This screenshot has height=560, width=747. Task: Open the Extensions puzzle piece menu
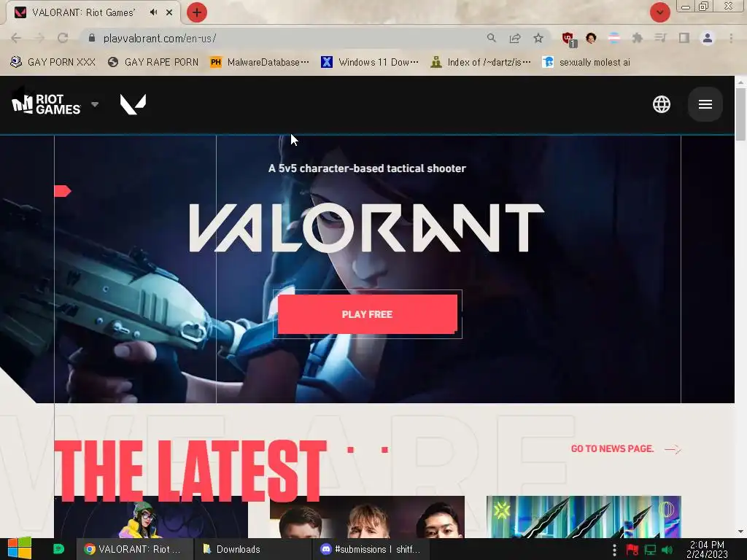tap(638, 38)
